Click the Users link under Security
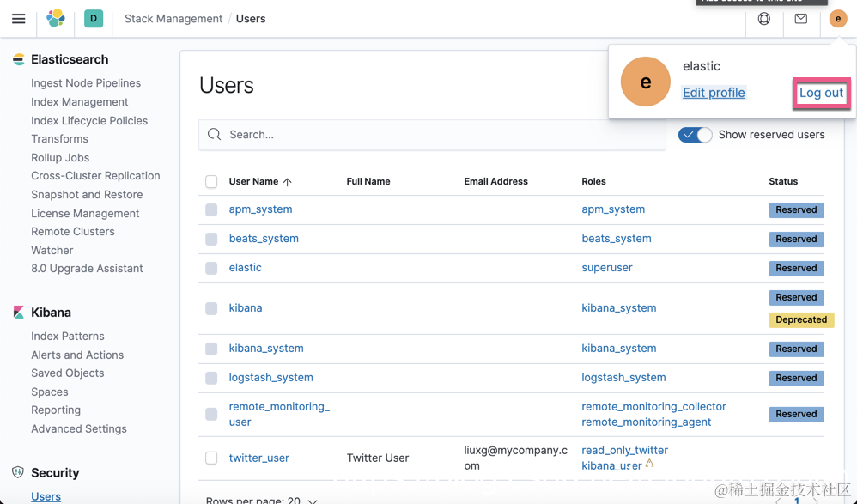Image resolution: width=857 pixels, height=504 pixels. tap(46, 496)
